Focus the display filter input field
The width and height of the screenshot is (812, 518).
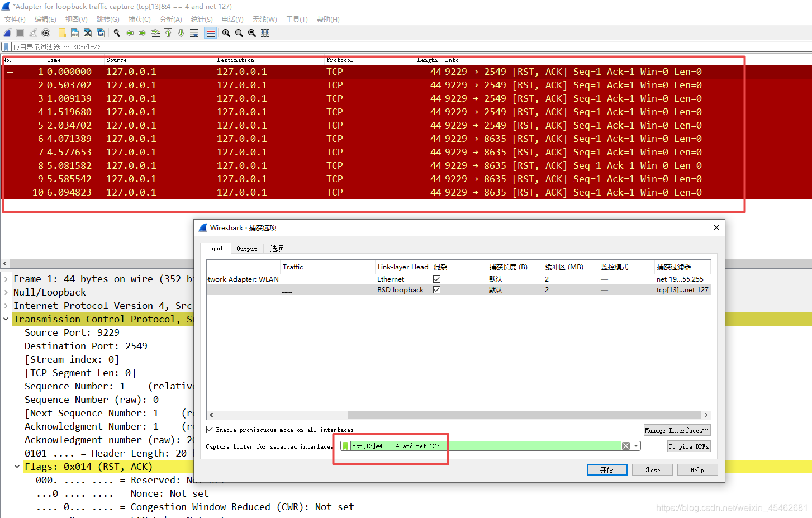click(411, 47)
